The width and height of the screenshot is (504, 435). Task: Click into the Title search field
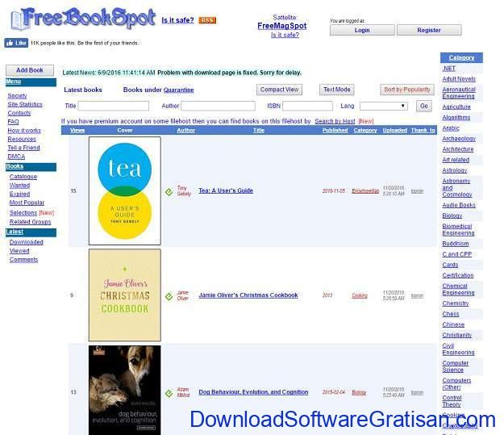click(114, 106)
